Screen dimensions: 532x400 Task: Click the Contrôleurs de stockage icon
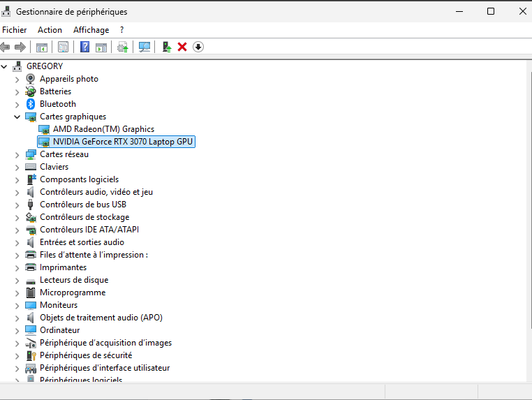(31, 217)
